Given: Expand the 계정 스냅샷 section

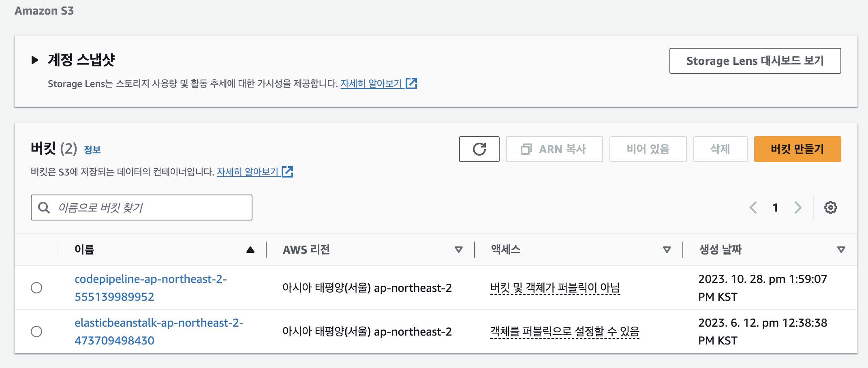Looking at the screenshot, I should pos(34,60).
